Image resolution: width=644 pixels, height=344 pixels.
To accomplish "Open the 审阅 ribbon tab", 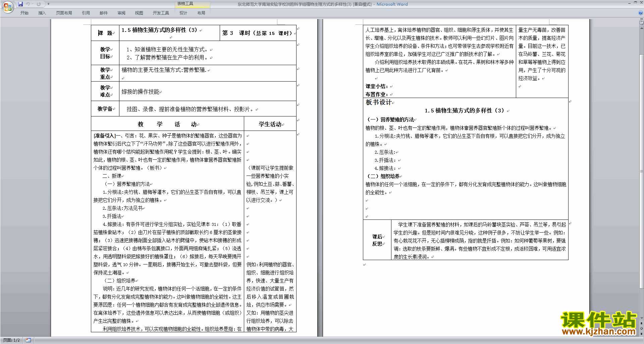I will [121, 13].
